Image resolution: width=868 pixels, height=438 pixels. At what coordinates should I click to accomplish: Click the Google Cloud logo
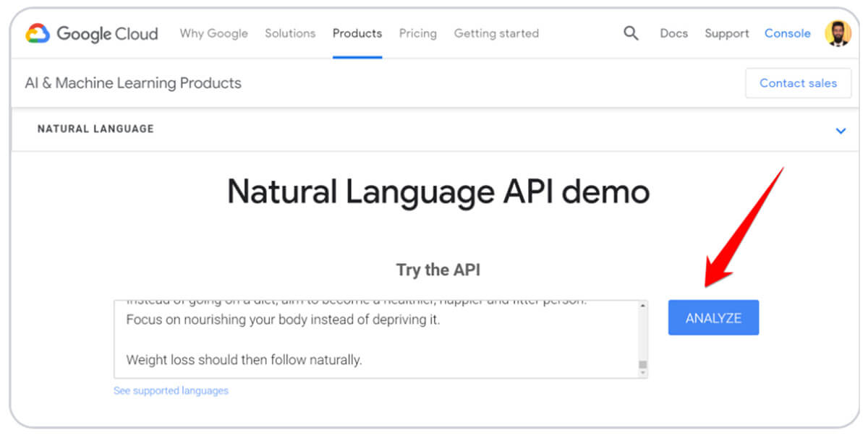(x=92, y=33)
